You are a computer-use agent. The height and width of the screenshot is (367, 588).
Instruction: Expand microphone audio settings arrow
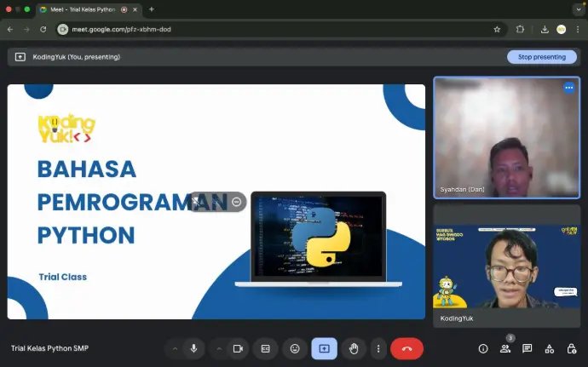(176, 348)
